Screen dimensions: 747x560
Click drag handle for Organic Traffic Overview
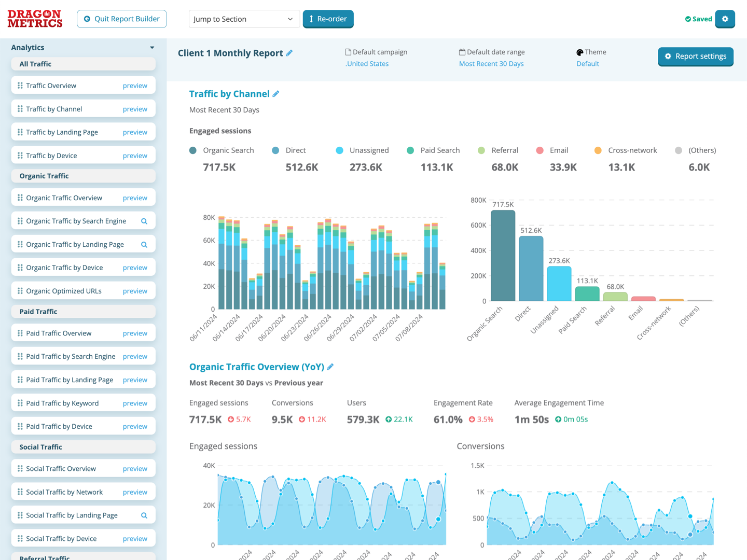20,198
